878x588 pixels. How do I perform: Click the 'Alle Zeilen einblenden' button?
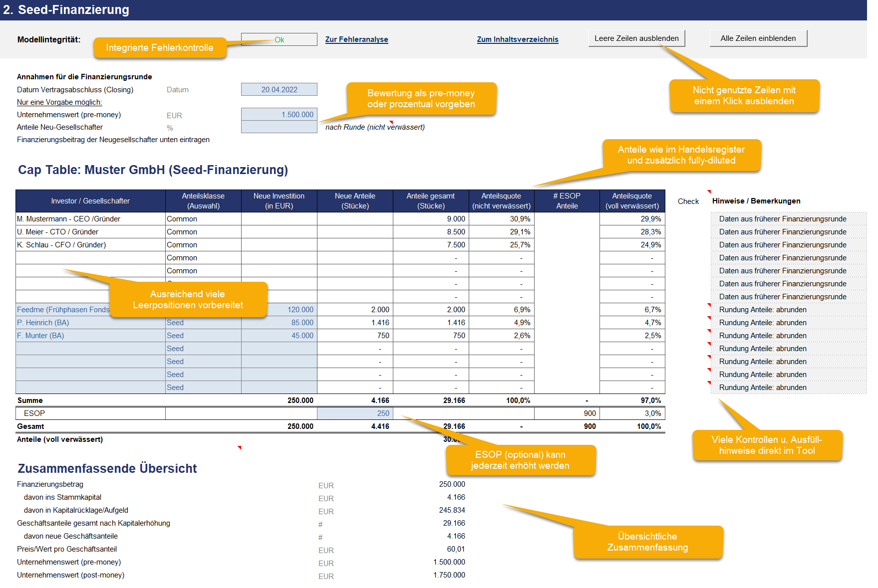pyautogui.click(x=758, y=38)
